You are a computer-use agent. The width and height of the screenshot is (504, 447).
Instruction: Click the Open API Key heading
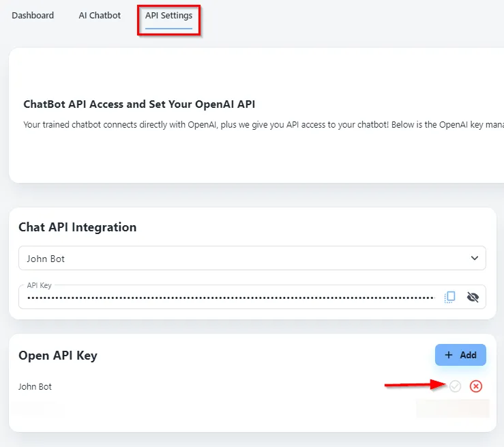(58, 356)
